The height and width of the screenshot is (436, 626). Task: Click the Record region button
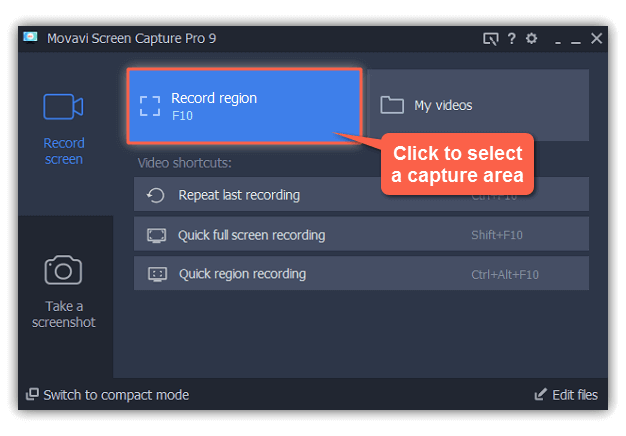(x=244, y=106)
